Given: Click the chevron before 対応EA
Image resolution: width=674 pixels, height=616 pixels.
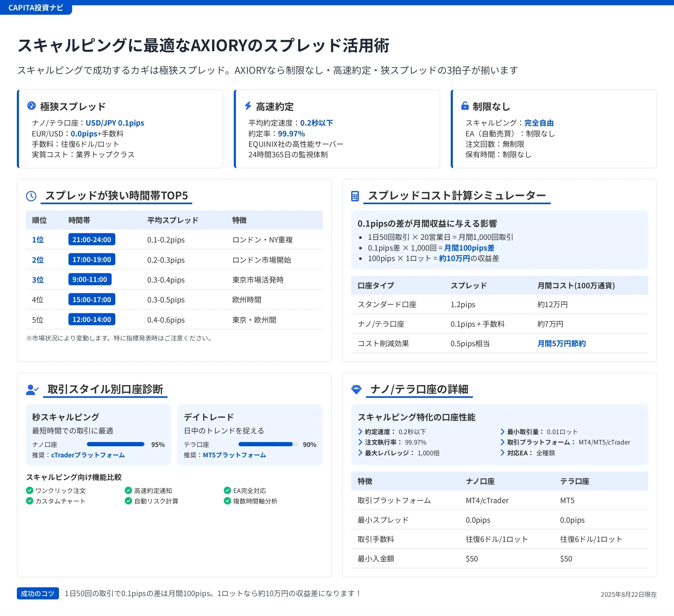Looking at the screenshot, I should [x=502, y=452].
